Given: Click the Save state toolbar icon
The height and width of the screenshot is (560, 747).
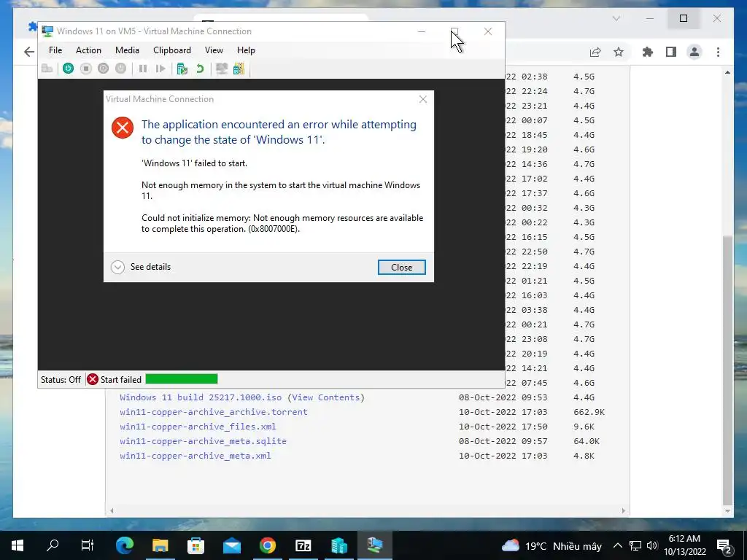Looking at the screenshot, I should pos(120,69).
